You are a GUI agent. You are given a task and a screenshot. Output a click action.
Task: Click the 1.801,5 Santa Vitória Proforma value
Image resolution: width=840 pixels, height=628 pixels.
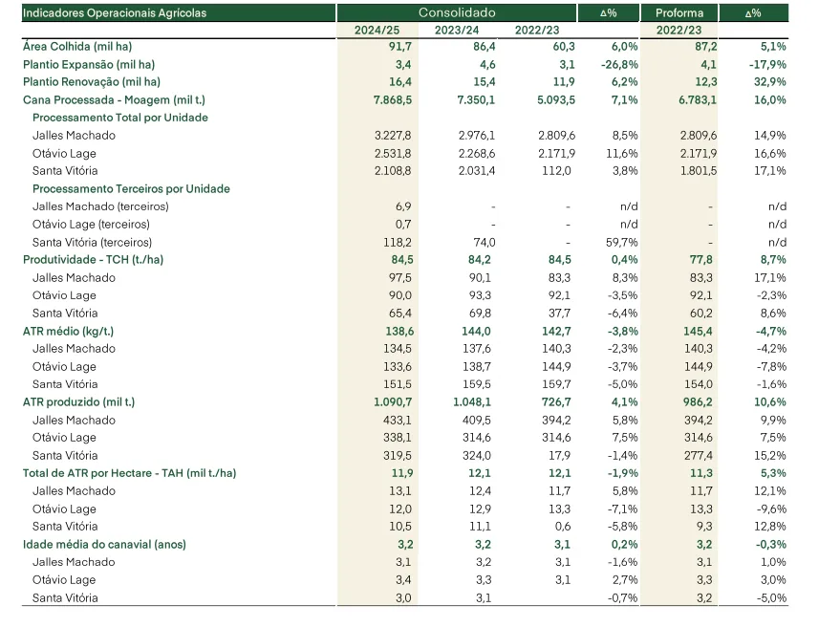coord(699,171)
